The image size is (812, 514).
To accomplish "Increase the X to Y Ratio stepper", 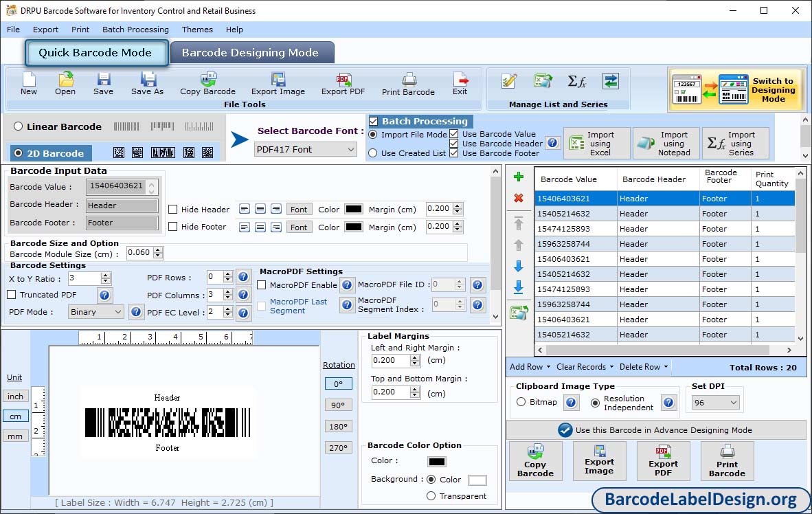I will (x=106, y=275).
